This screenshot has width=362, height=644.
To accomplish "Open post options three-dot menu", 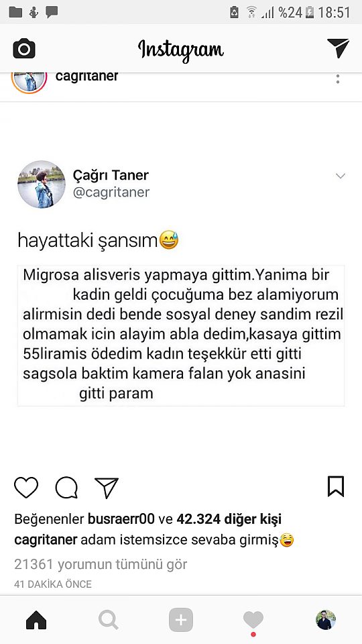I will pos(338,79).
